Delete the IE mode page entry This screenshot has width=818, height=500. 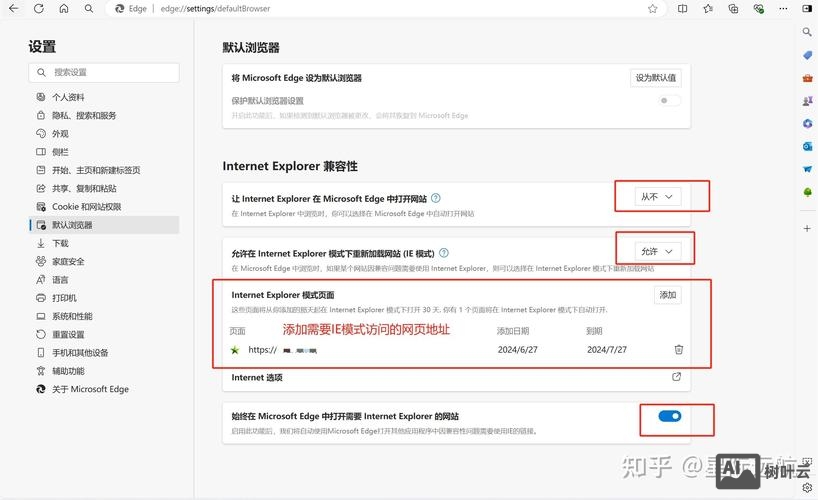coord(679,350)
